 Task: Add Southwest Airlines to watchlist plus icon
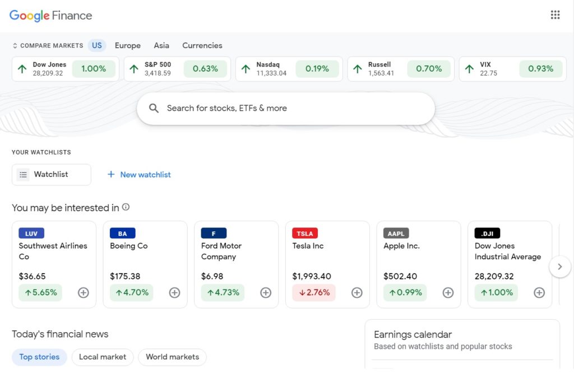[x=84, y=292]
